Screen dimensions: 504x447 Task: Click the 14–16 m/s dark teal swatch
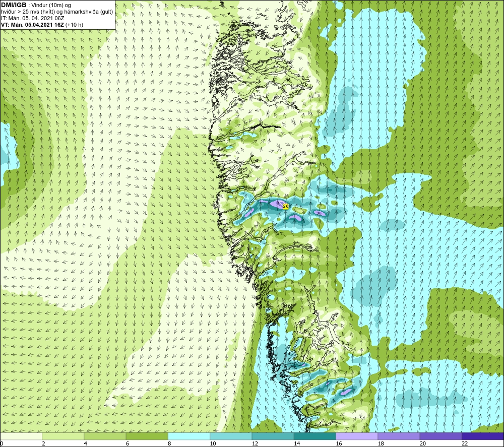[x=315, y=436]
